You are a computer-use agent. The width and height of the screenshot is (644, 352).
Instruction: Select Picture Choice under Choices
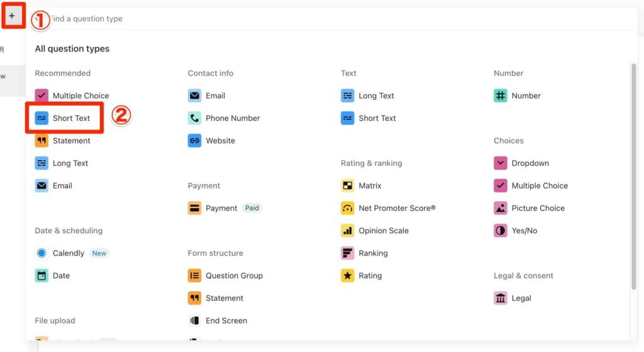538,208
